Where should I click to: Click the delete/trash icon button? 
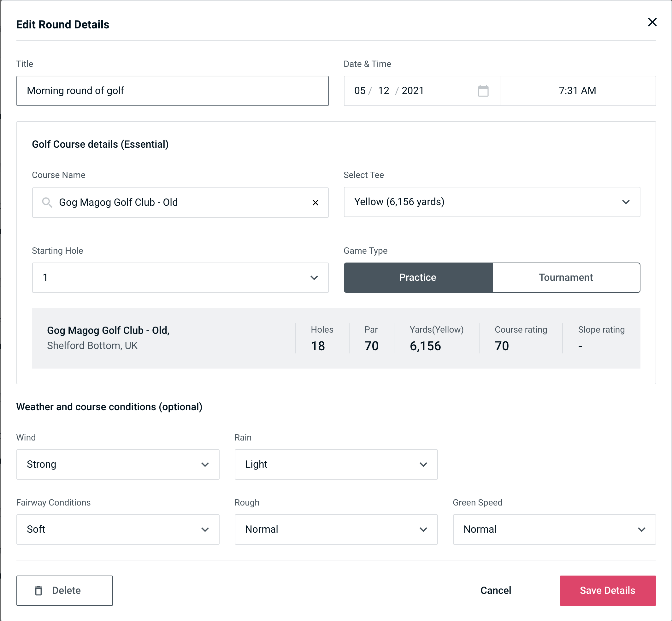coord(39,591)
